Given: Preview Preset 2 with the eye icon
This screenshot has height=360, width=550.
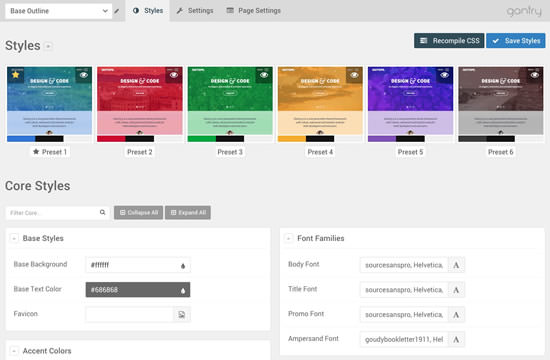Looking at the screenshot, I should click(174, 75).
